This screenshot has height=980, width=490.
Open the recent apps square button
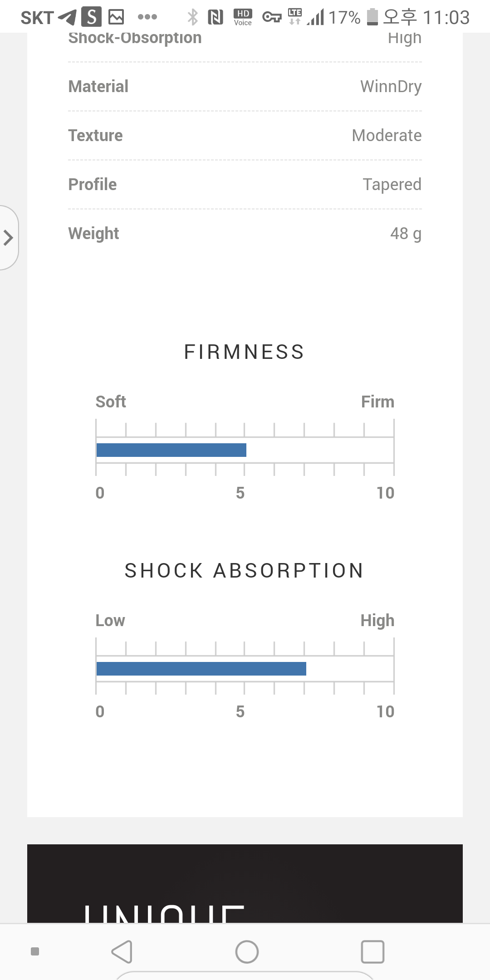tap(372, 951)
